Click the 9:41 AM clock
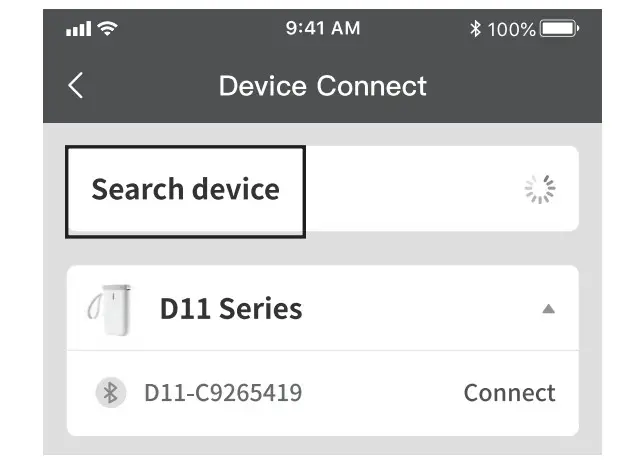644x462 pixels. click(322, 29)
